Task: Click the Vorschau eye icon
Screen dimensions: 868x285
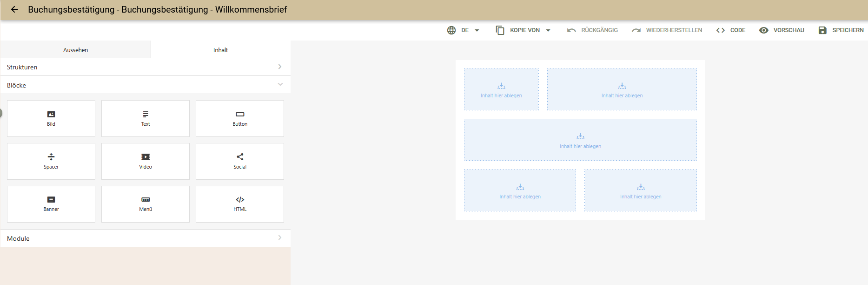Action: click(764, 30)
